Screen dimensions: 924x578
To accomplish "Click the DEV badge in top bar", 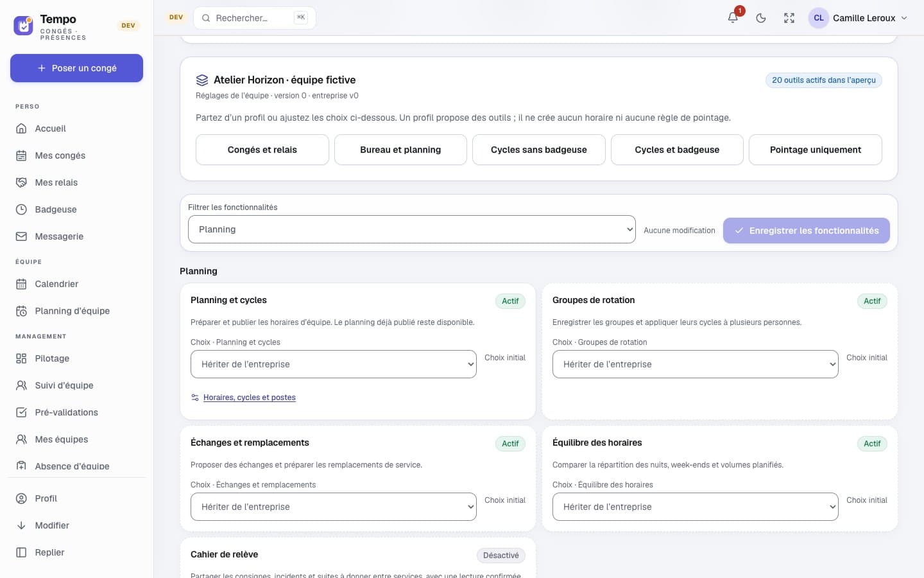I will [x=176, y=17].
